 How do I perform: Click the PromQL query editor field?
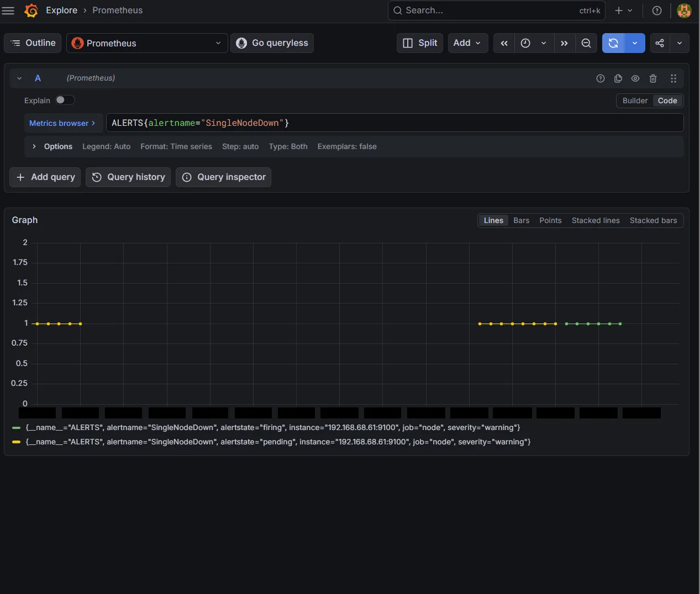coord(394,123)
